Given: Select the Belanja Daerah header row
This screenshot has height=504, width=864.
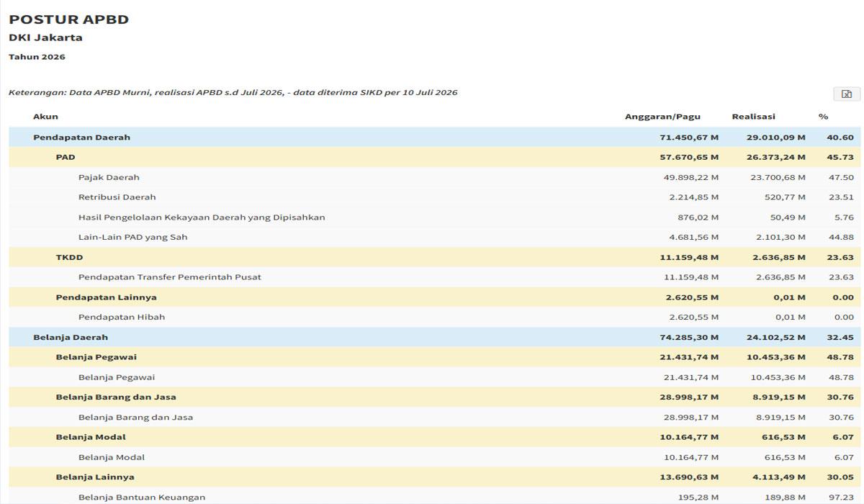Looking at the screenshot, I should click(x=435, y=337).
